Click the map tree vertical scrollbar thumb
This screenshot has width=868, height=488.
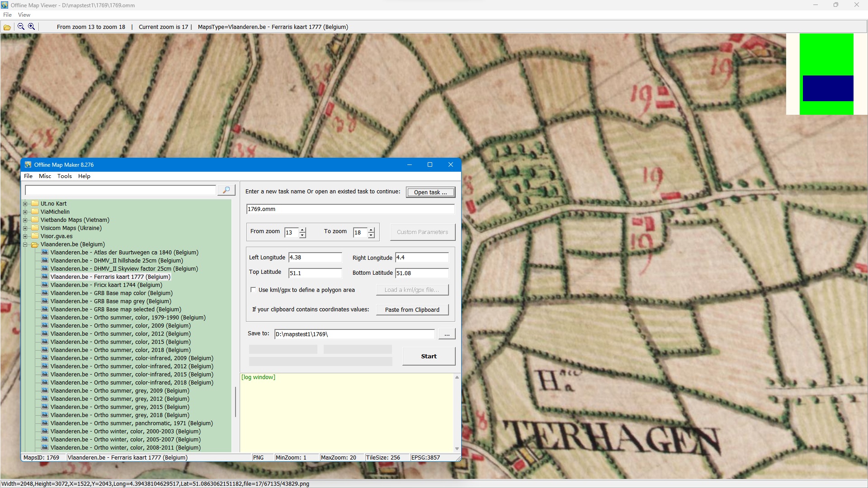(x=235, y=402)
